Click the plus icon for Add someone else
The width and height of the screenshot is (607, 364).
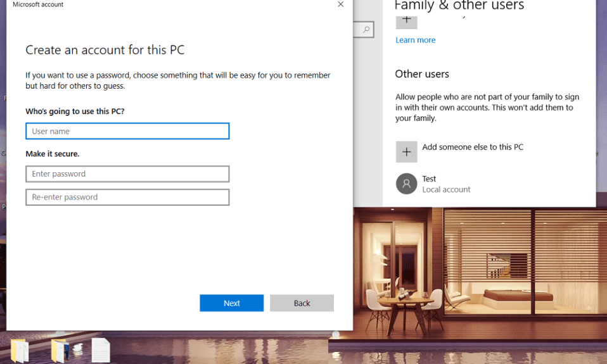407,152
